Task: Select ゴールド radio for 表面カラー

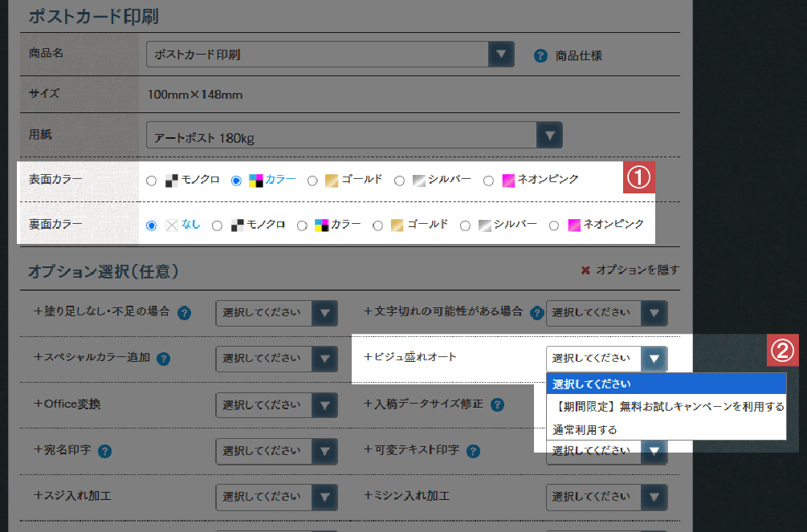Action: point(312,181)
